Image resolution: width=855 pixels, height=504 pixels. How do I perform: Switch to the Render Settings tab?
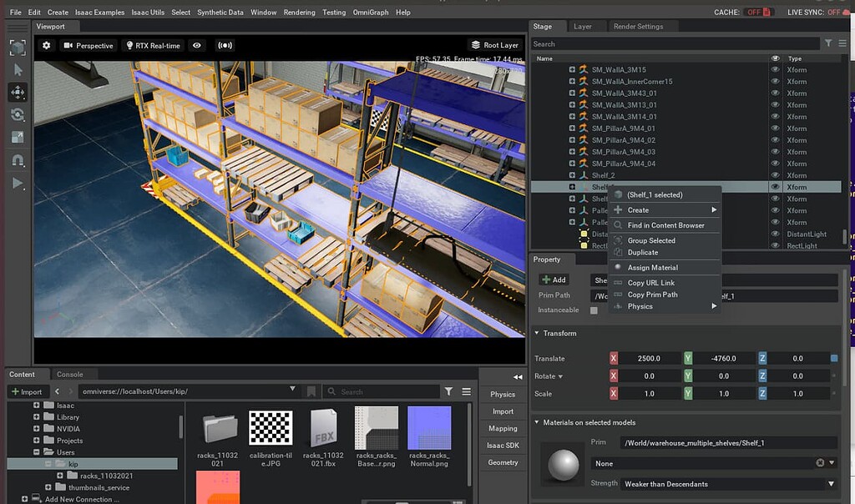(x=638, y=27)
